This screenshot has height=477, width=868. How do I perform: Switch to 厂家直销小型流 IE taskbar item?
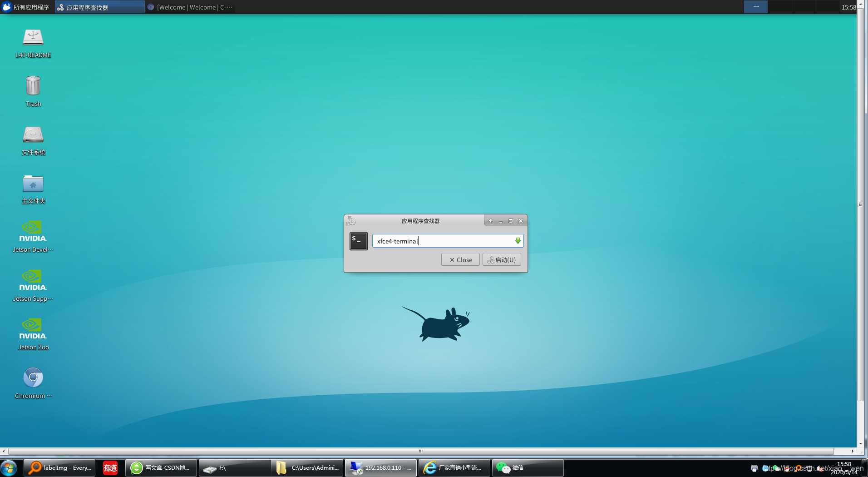tap(454, 468)
